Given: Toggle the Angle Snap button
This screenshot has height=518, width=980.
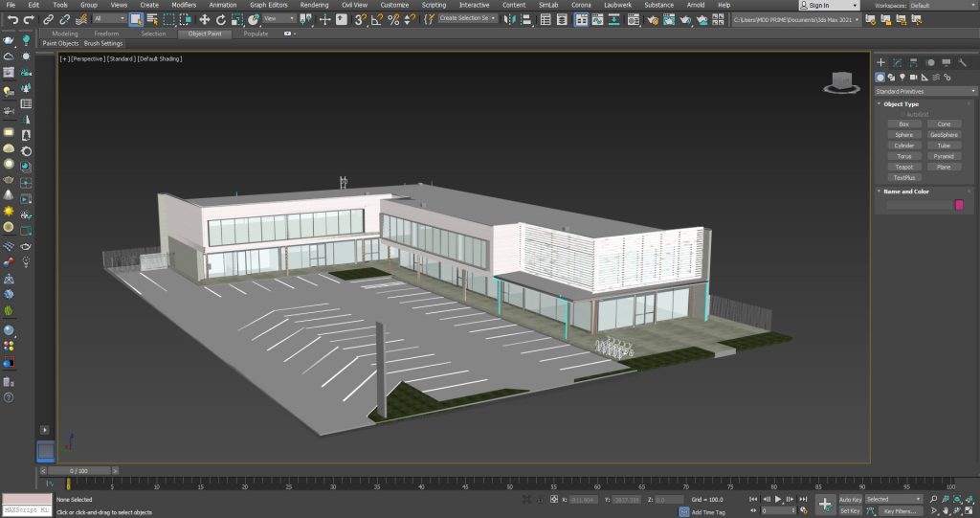Looking at the screenshot, I should tap(376, 19).
